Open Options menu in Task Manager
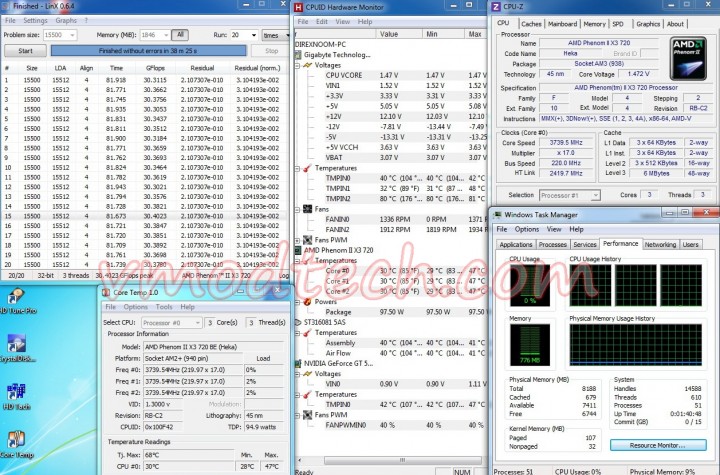This screenshot has height=475, width=720. click(527, 229)
